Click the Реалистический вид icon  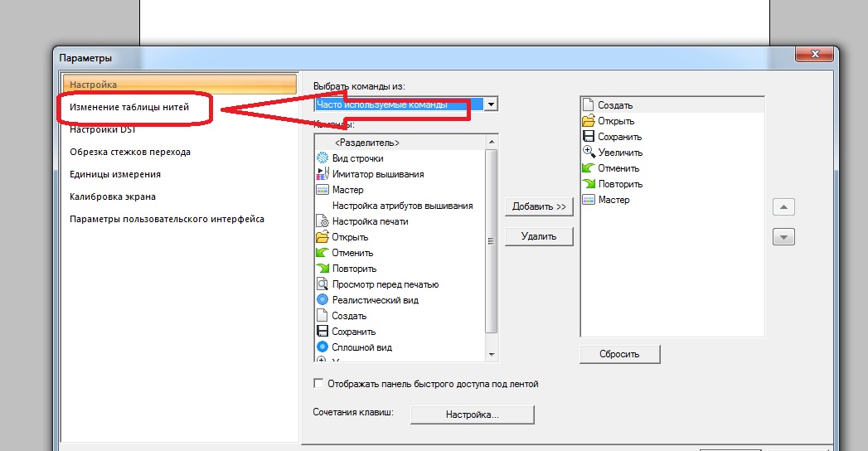[322, 300]
